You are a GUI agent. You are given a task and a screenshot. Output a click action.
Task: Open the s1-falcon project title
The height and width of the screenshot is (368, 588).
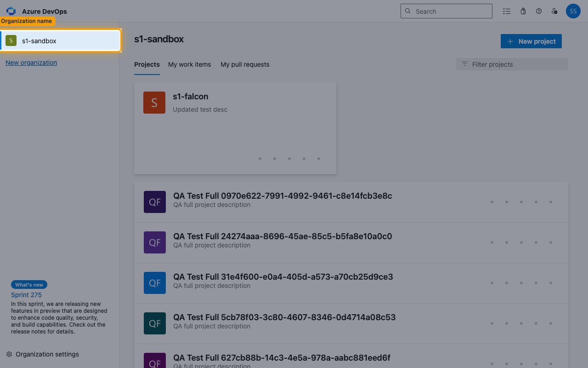(191, 97)
